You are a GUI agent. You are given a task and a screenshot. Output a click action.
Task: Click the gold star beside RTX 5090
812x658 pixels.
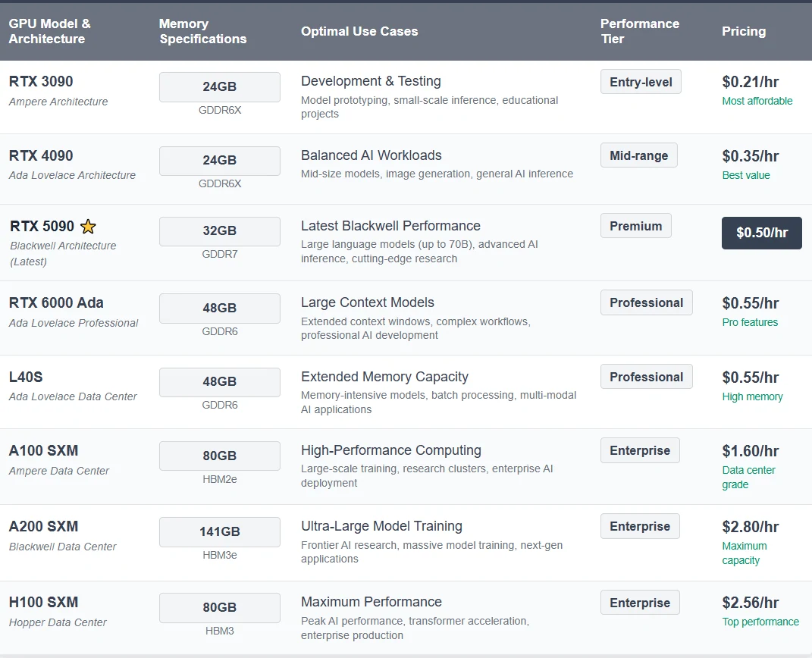pyautogui.click(x=89, y=226)
